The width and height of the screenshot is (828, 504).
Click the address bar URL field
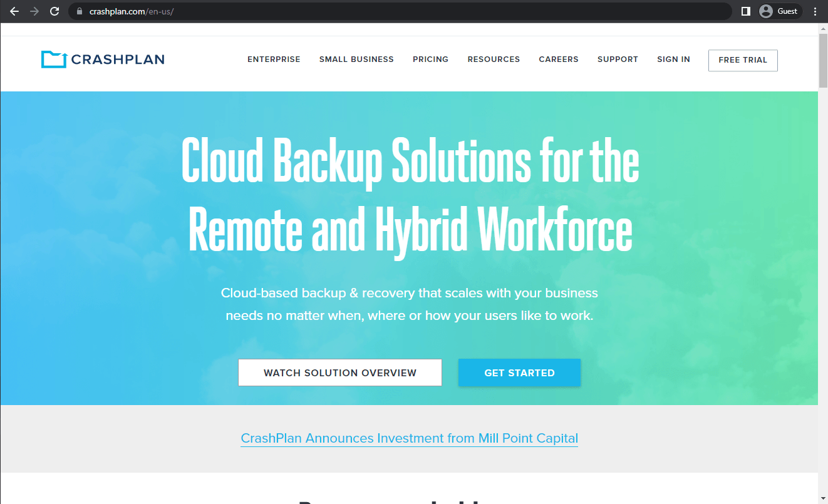pos(401,11)
